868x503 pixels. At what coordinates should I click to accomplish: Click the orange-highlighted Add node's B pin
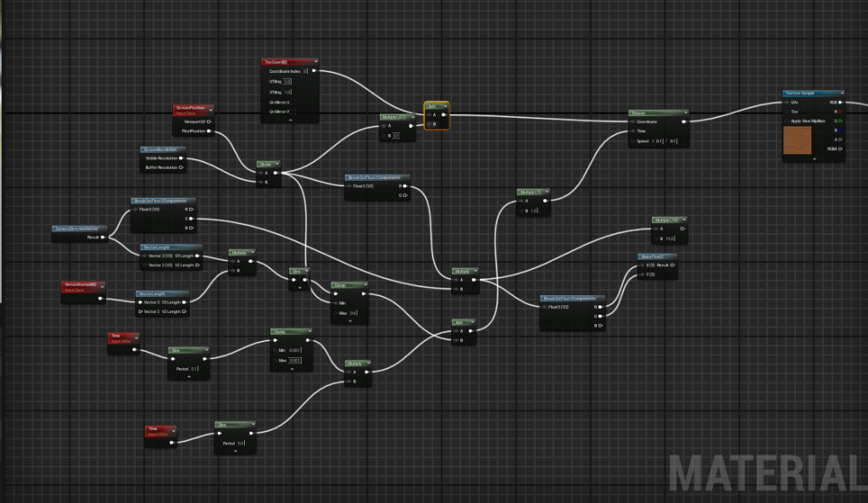coord(429,124)
